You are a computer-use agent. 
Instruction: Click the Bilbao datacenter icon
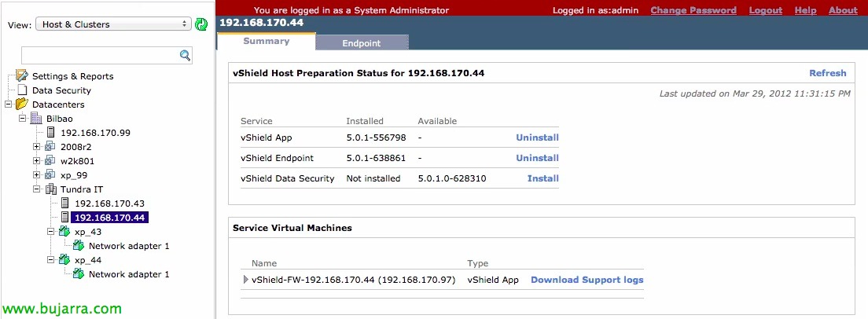tap(36, 119)
